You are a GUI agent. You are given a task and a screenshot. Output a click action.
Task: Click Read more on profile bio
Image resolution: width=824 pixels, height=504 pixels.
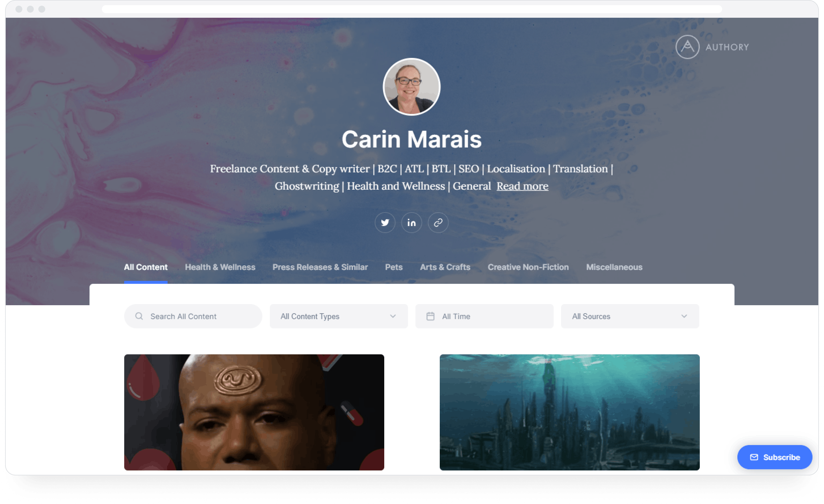coord(522,186)
